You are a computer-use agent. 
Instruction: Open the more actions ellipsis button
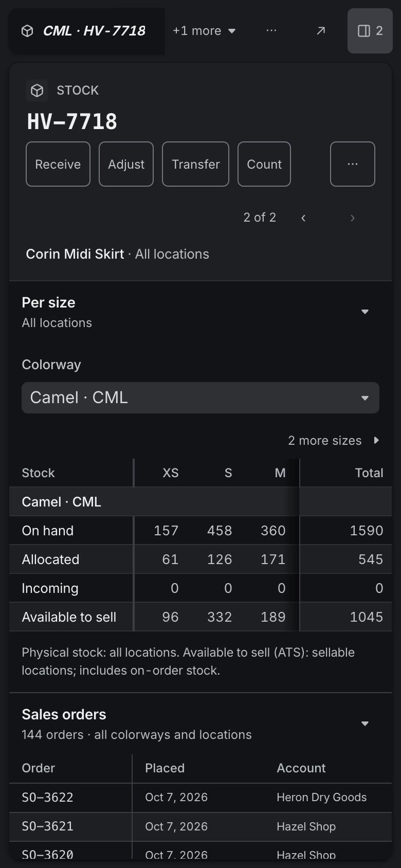pos(353,164)
